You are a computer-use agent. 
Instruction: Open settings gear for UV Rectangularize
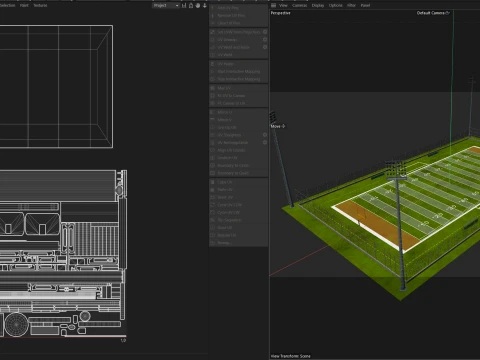pos(265,143)
